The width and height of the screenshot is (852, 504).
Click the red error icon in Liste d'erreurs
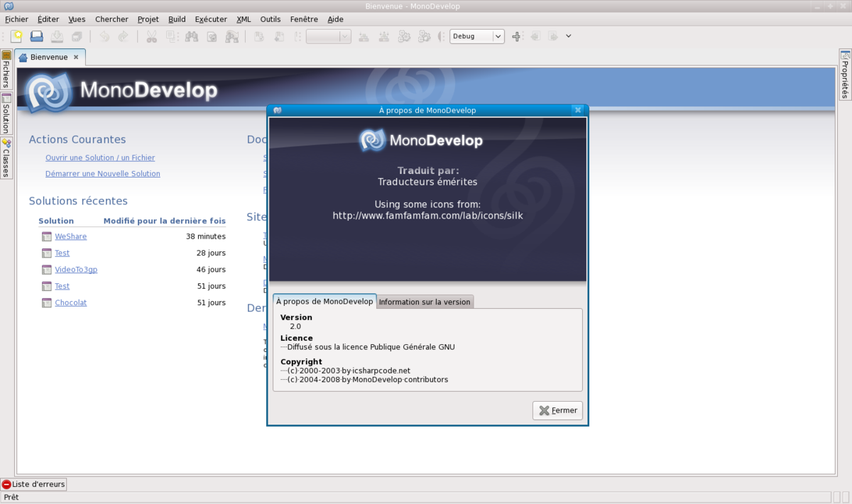coord(6,484)
